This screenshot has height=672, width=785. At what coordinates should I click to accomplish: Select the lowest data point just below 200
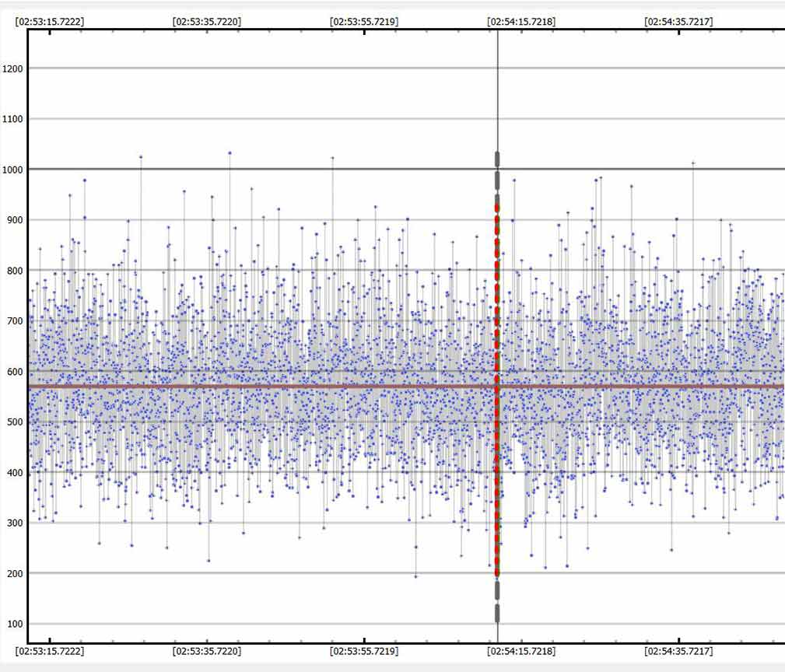(x=415, y=576)
